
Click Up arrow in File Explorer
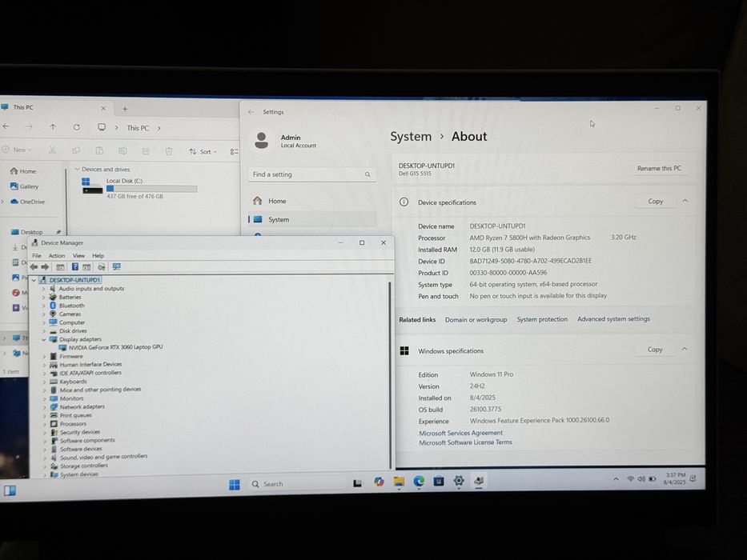tap(53, 127)
